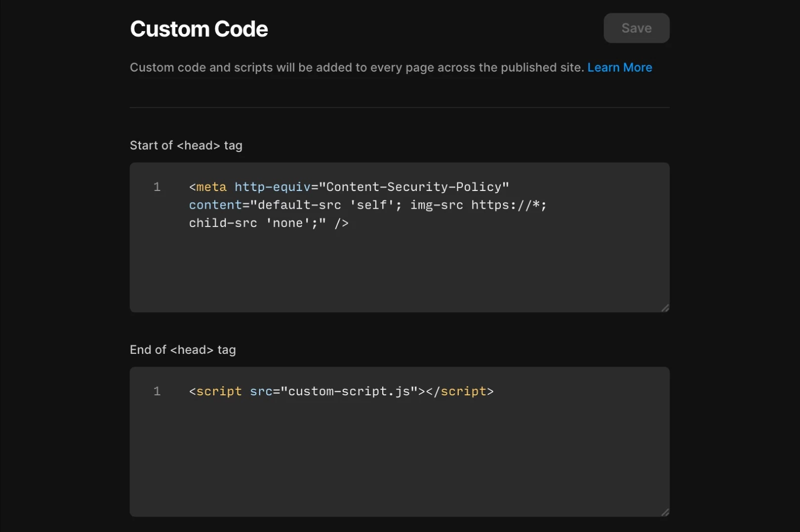Click inside the End of head code editor

tap(400, 442)
